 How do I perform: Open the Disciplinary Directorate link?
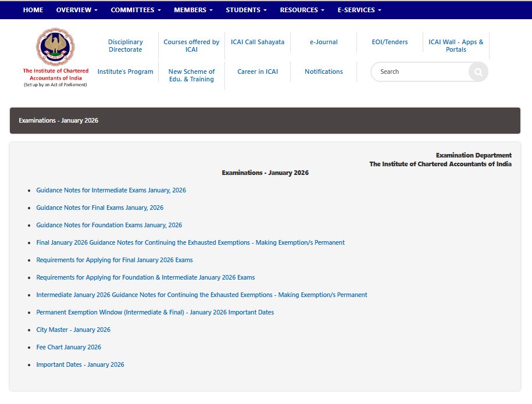[x=125, y=46]
